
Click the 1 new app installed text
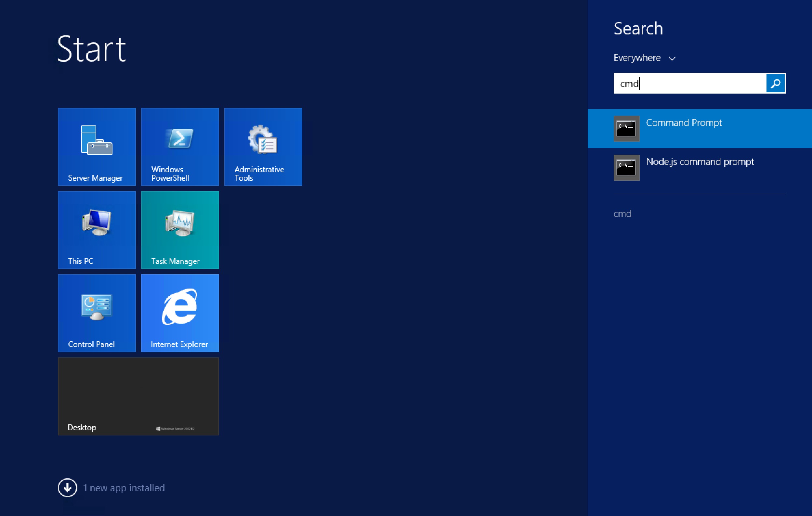click(x=124, y=488)
